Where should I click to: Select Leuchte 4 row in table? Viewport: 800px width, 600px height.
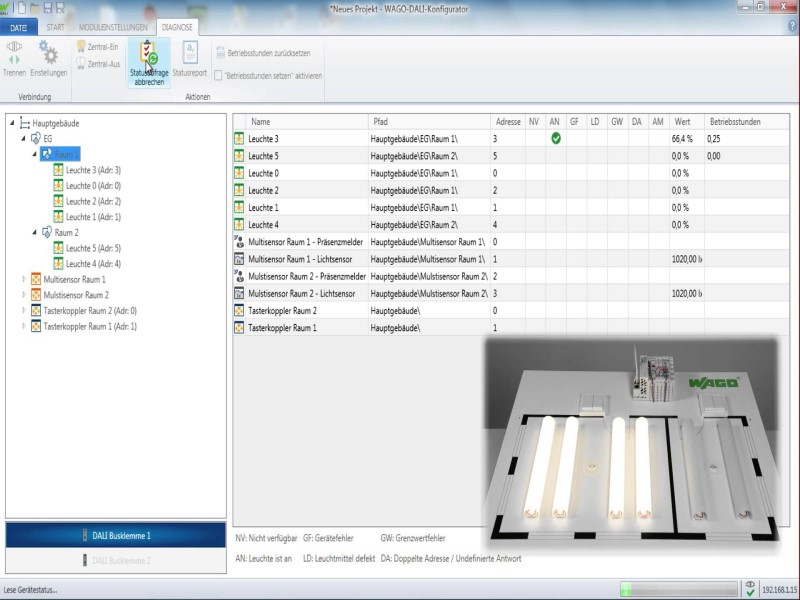[511, 224]
